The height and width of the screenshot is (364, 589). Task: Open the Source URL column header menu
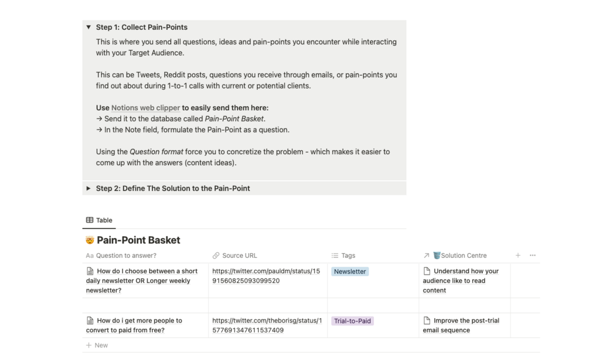pos(239,256)
